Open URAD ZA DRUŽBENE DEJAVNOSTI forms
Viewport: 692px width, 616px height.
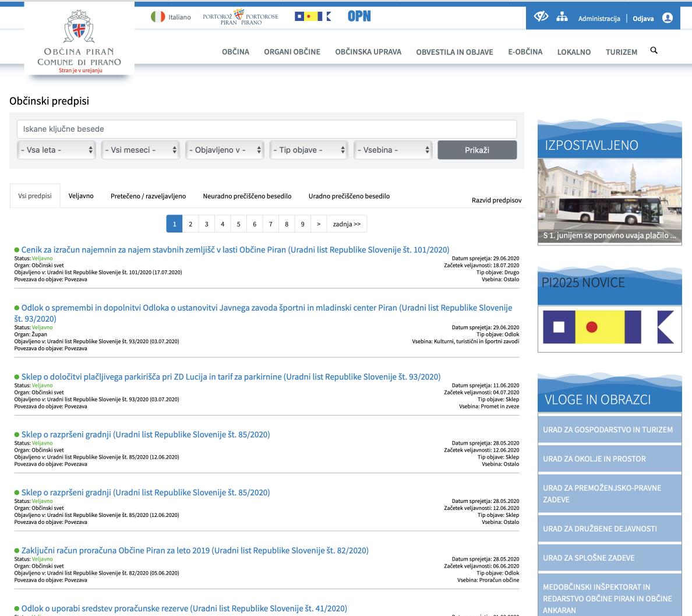point(609,529)
